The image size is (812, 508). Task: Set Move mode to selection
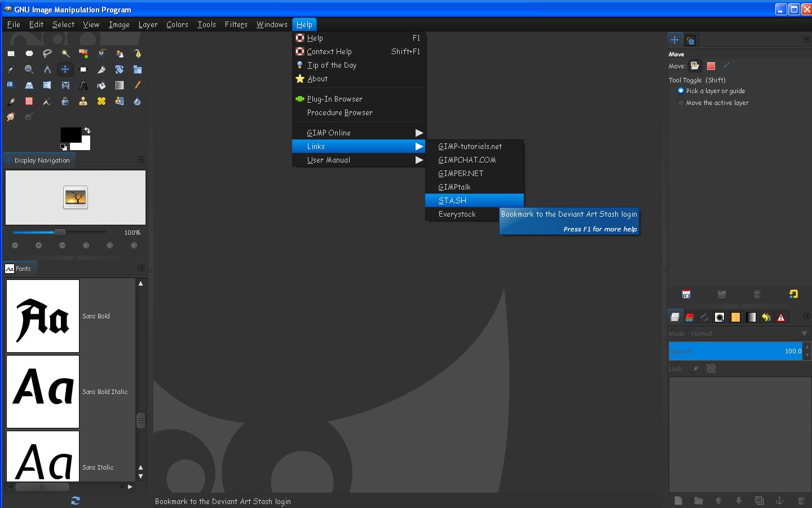click(711, 66)
